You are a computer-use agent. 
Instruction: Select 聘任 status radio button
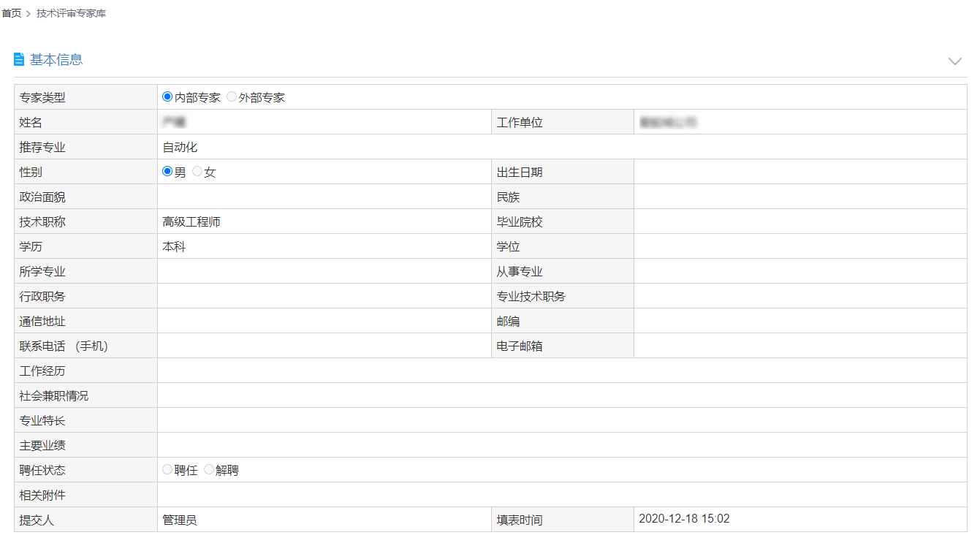(x=167, y=470)
